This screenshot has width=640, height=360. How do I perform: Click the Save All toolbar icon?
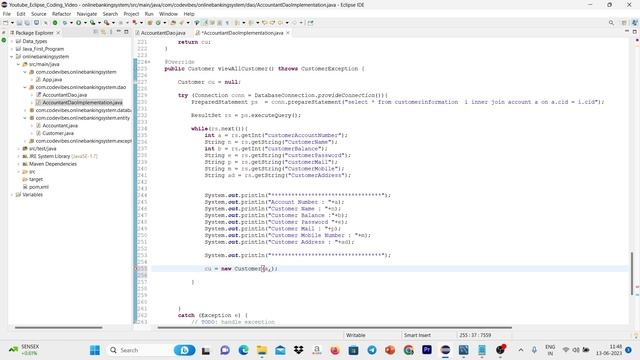tap(27, 23)
